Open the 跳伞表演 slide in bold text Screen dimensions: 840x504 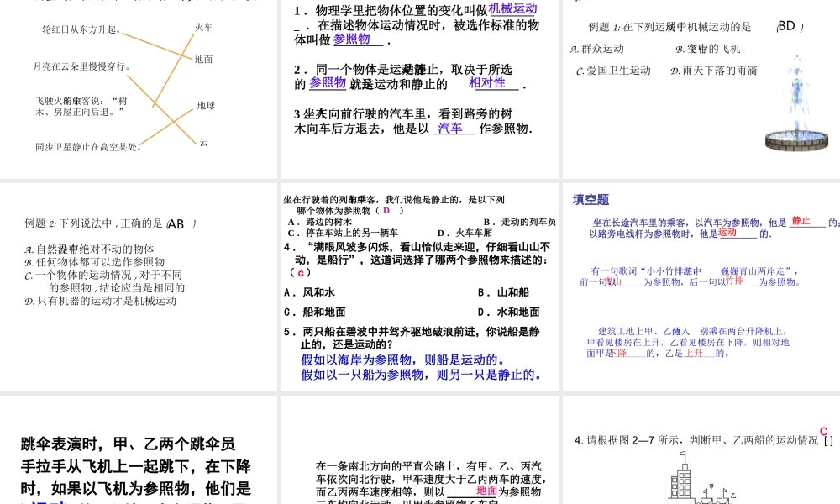(139, 450)
